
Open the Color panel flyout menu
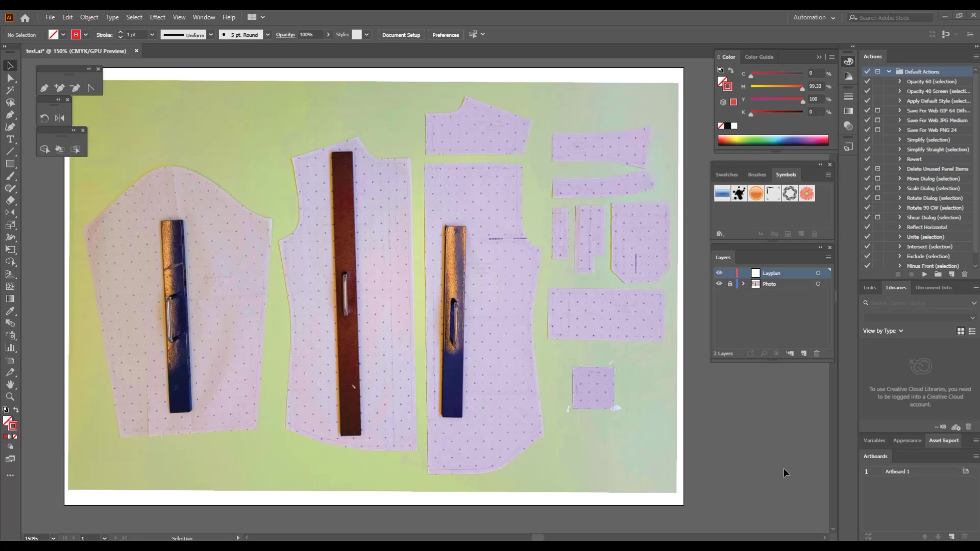(831, 57)
